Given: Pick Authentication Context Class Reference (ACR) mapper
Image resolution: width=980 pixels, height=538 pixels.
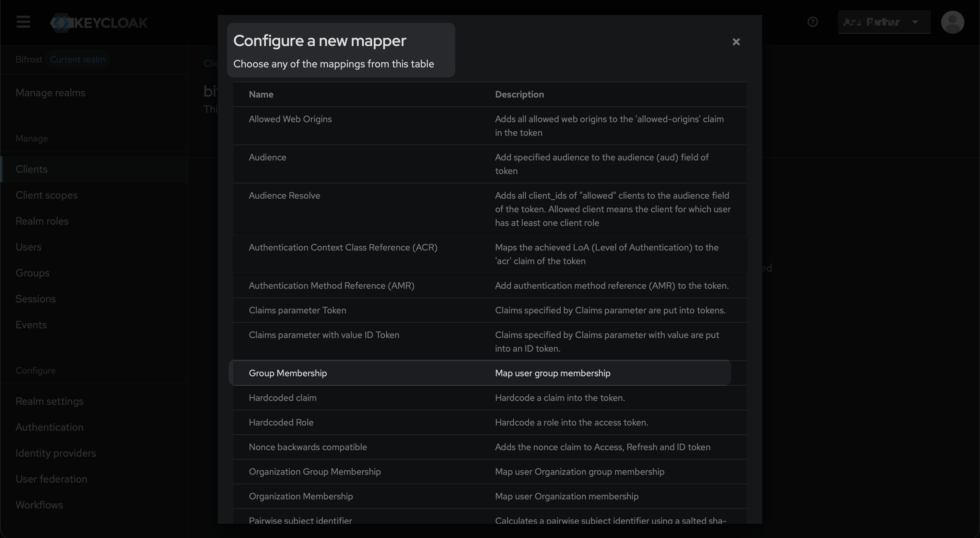Looking at the screenshot, I should click(490, 254).
